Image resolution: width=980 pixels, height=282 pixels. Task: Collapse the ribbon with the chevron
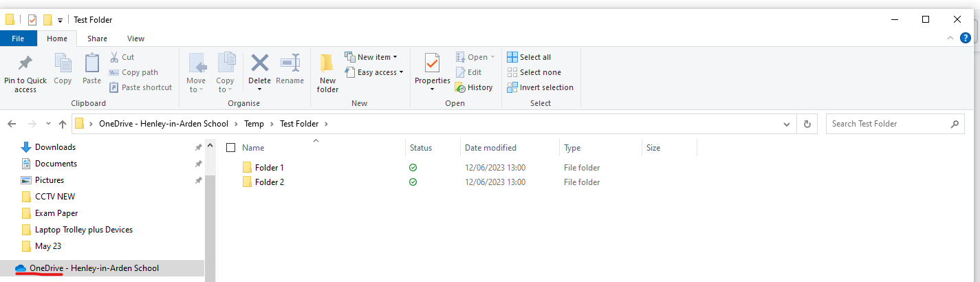click(x=950, y=38)
